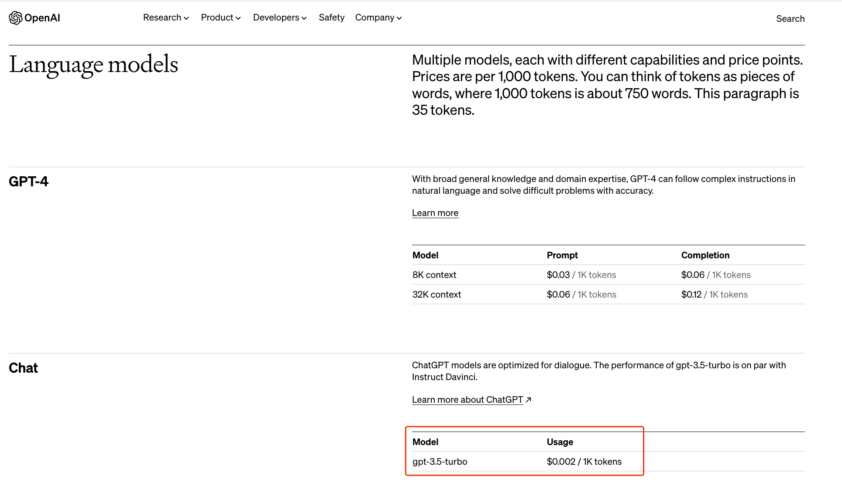The image size is (842, 504).
Task: Open Search in the header
Action: (790, 19)
